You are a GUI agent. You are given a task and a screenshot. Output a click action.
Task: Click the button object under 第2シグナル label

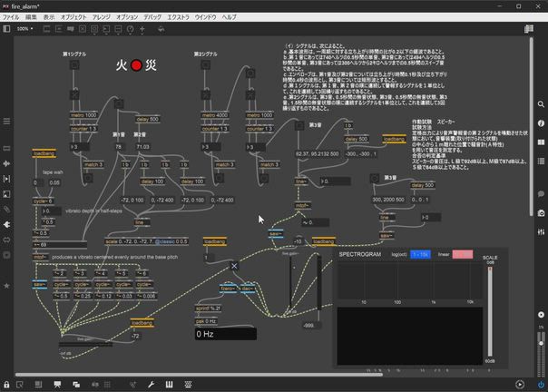click(205, 64)
